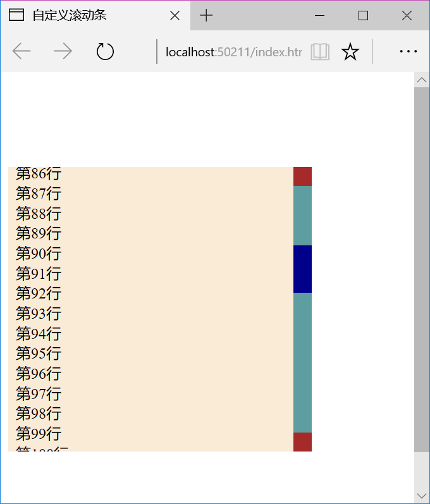Click the top red custom scroll button
Viewport: 430px width, 504px height.
(x=302, y=176)
